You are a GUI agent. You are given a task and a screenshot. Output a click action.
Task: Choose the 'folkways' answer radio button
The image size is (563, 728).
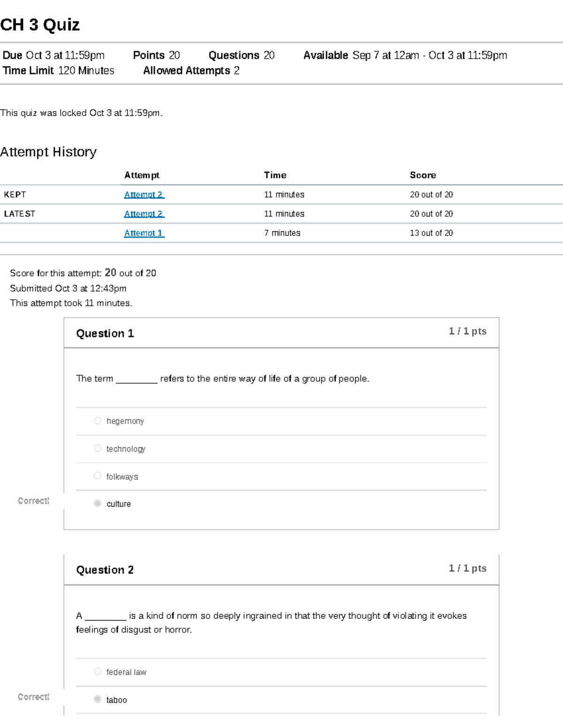tap(98, 476)
